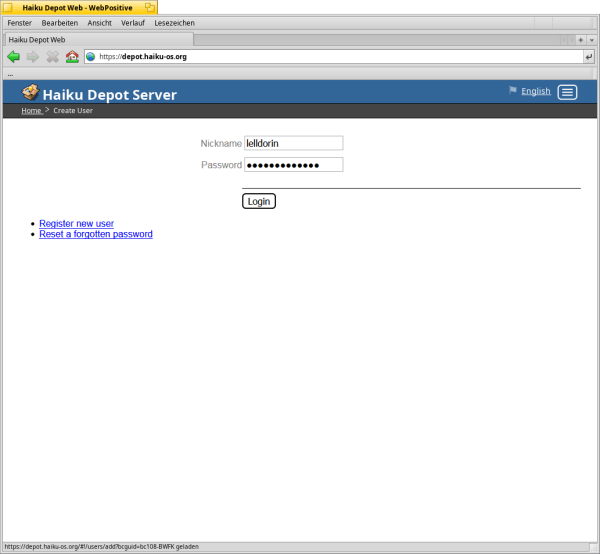Open the Verlauf menu

(x=132, y=22)
